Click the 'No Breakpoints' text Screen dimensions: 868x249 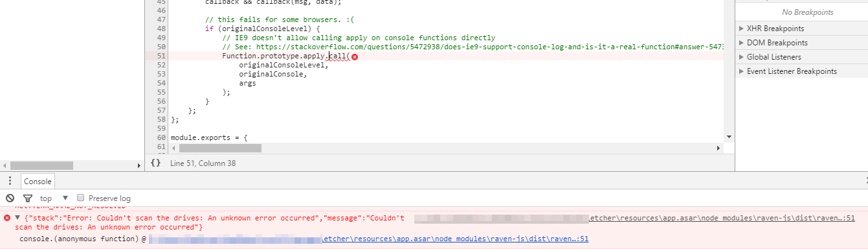point(807,12)
